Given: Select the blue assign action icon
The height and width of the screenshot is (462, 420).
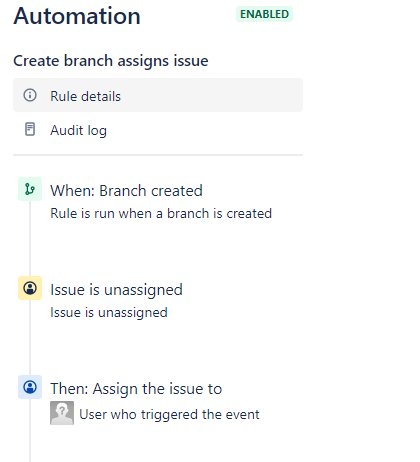Looking at the screenshot, I should 30,387.
